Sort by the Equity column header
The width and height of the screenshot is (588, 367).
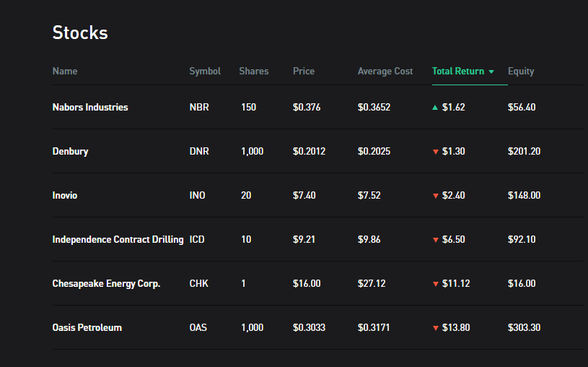(x=521, y=72)
